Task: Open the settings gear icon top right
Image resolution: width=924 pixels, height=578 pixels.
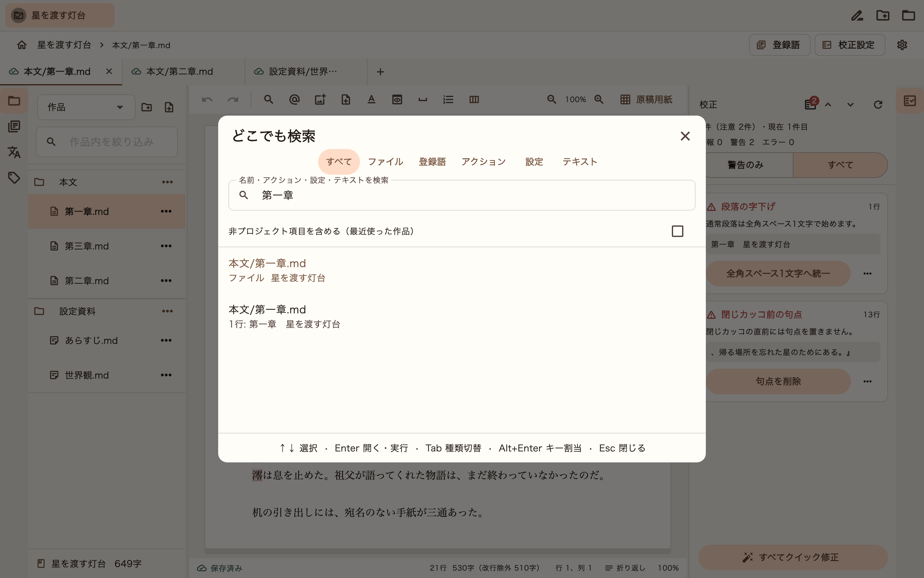Action: click(902, 45)
